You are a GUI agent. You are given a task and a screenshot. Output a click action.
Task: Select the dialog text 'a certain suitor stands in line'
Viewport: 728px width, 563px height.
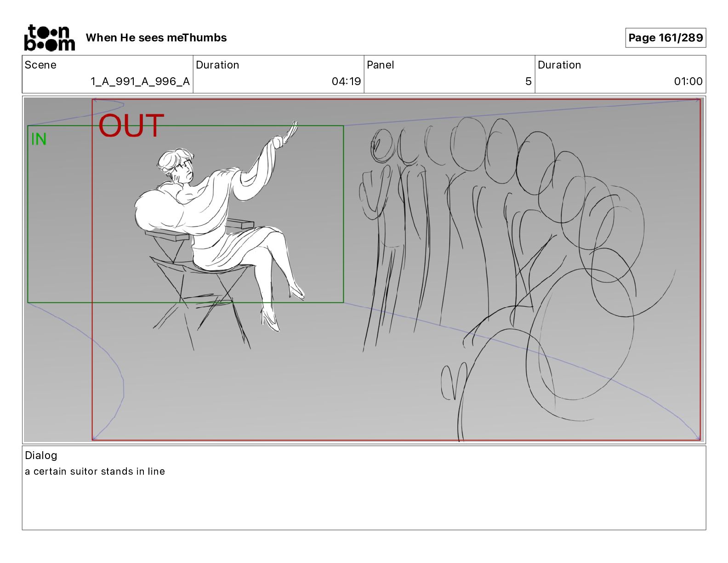pyautogui.click(x=95, y=471)
